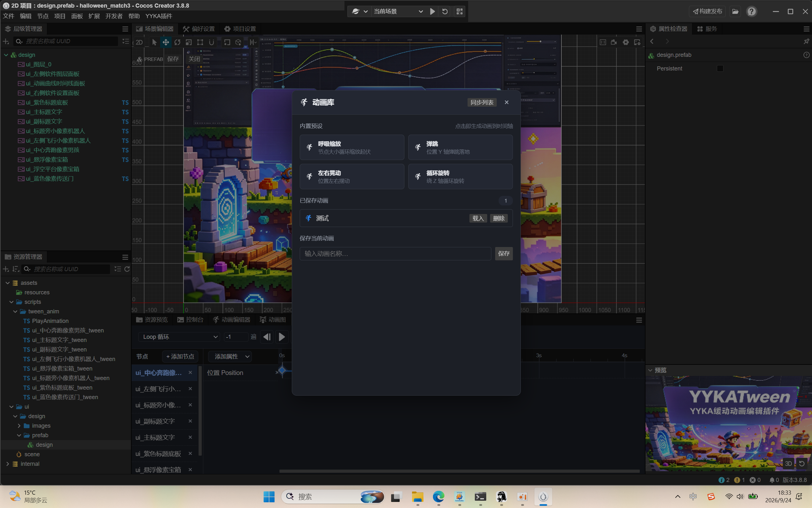Viewport: 812px width, 508px height.
Task: Open the Loop 循环 dropdown
Action: pos(179,337)
